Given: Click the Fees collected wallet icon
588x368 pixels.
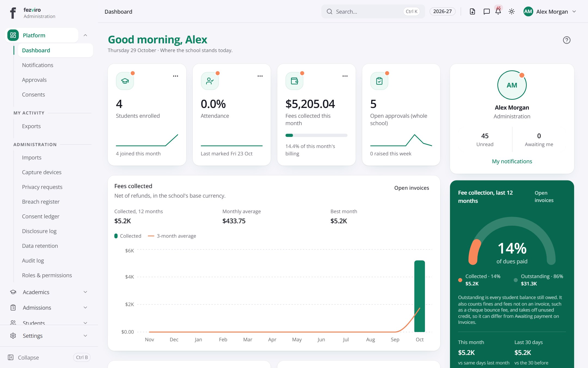Looking at the screenshot, I should 294,81.
